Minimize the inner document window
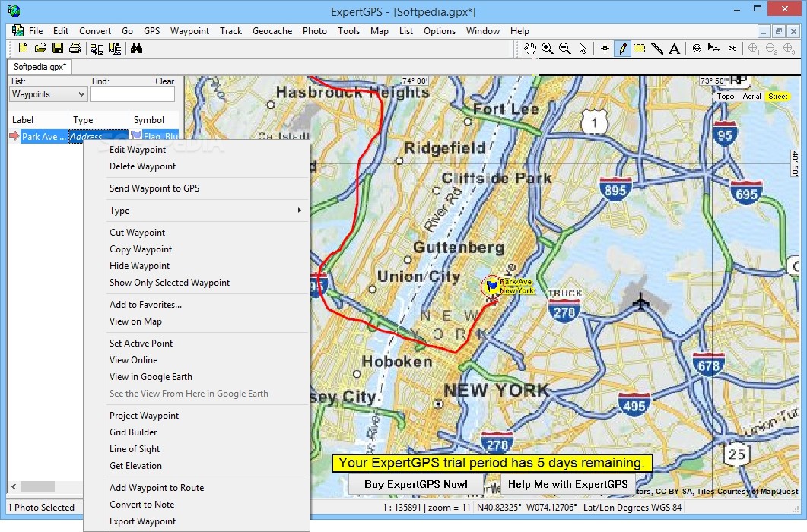Screen dimensions: 807x532 (x=764, y=31)
